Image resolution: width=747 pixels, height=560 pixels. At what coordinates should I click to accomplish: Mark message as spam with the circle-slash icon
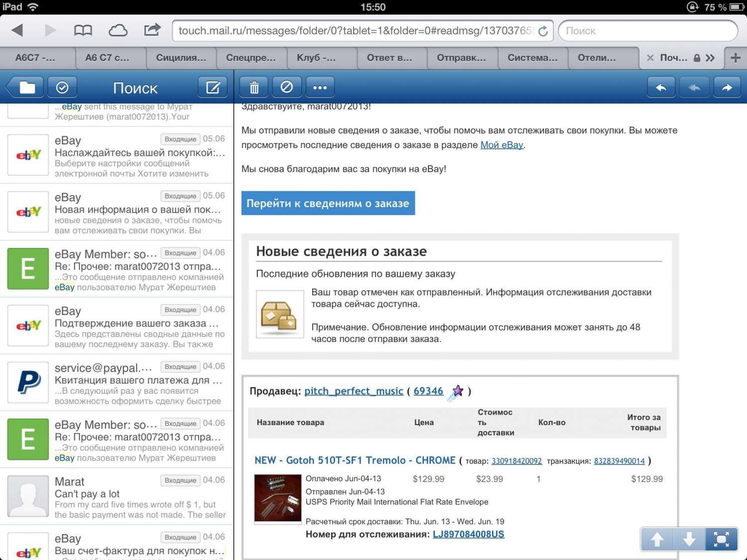pyautogui.click(x=287, y=88)
